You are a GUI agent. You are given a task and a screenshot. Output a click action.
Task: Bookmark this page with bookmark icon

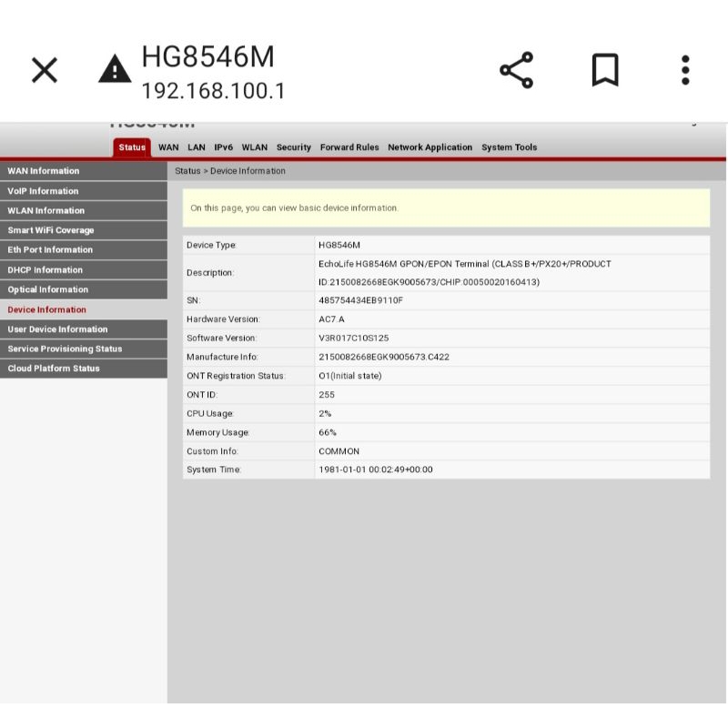605,70
